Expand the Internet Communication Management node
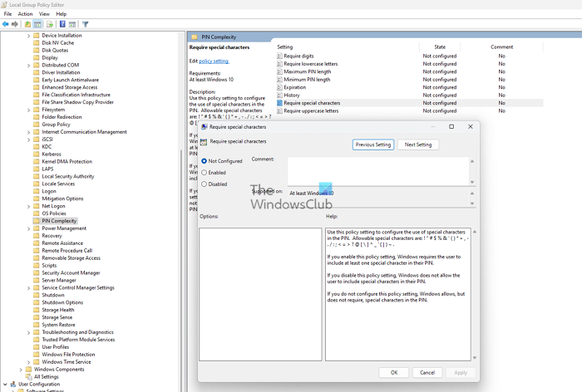The height and width of the screenshot is (392, 582). point(28,132)
